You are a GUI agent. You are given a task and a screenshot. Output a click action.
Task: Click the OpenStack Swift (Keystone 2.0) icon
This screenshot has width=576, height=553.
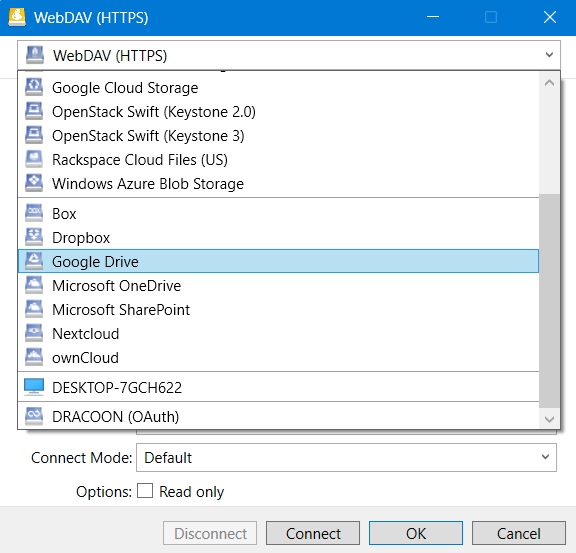pos(34,111)
